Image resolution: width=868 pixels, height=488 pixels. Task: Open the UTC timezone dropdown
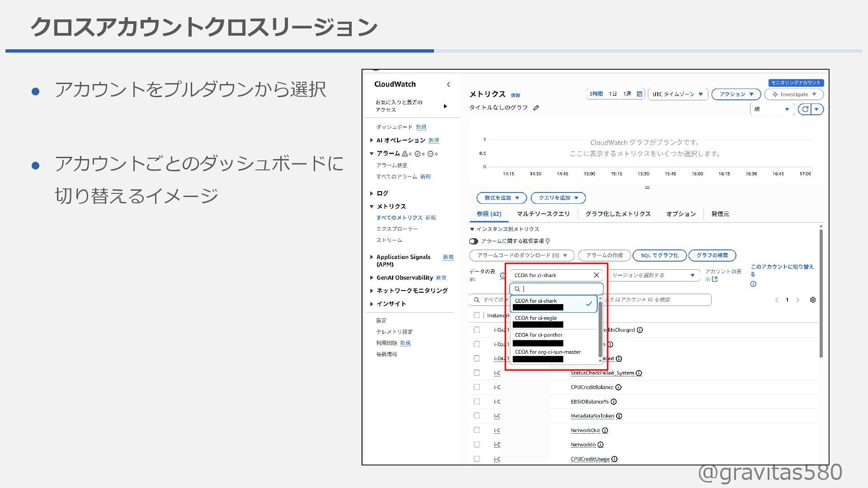click(677, 94)
